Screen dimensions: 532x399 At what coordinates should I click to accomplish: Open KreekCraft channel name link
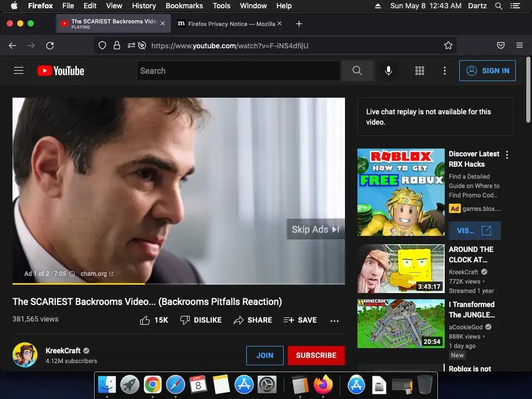click(63, 351)
